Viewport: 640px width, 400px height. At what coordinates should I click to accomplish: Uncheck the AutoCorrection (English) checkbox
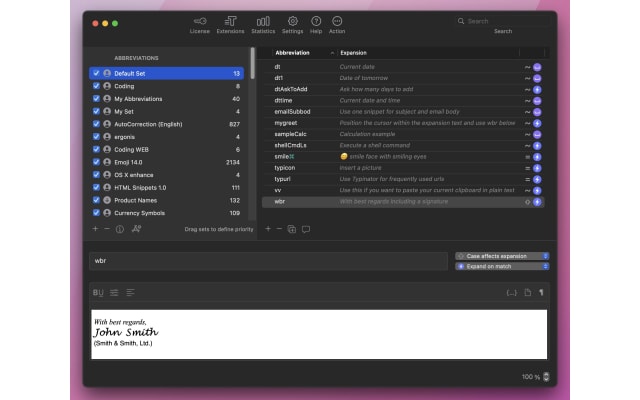96,124
